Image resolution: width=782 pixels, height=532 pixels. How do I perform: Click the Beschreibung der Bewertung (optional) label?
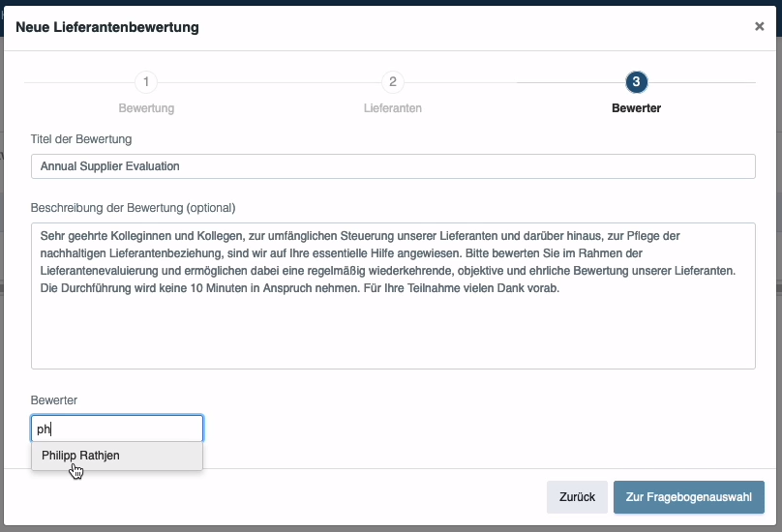pyautogui.click(x=134, y=208)
